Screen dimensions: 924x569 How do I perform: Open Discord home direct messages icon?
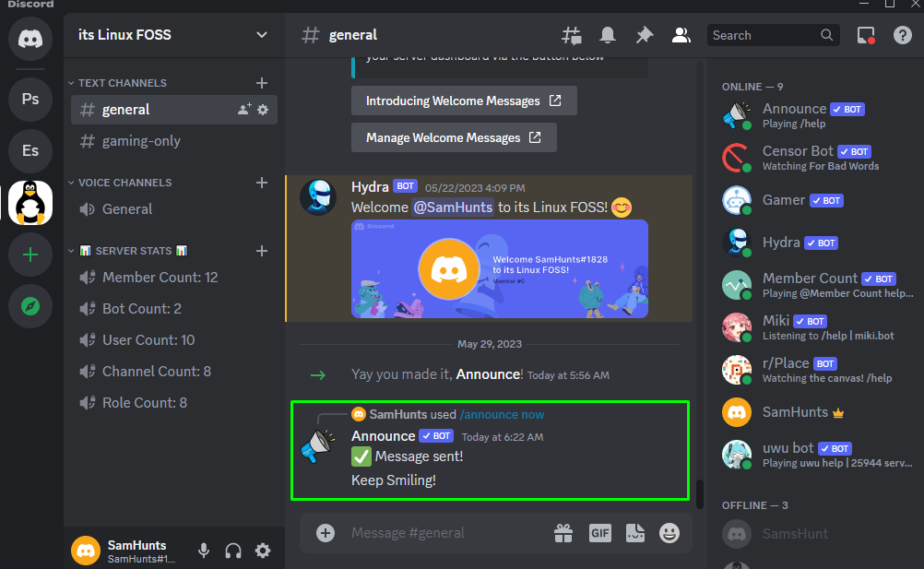tap(30, 39)
